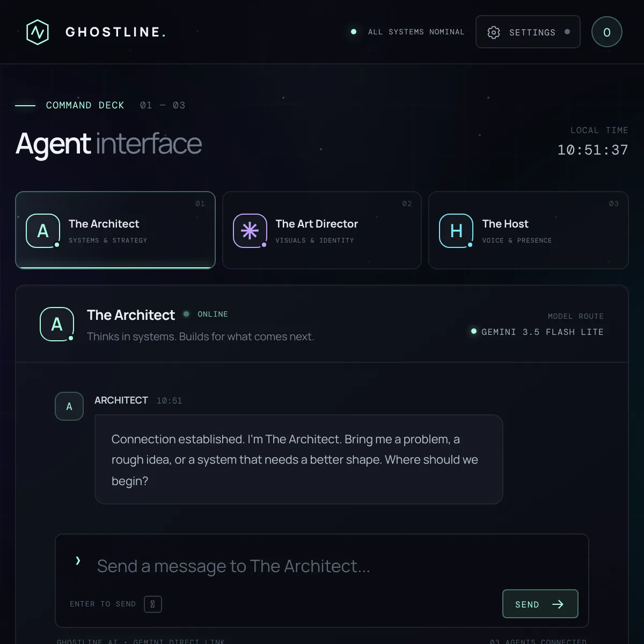Click the Enter to send key badge
This screenshot has height=644, width=644.
click(153, 604)
